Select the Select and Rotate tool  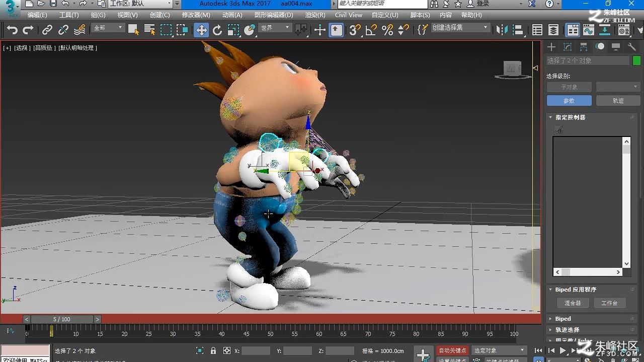coord(217,30)
